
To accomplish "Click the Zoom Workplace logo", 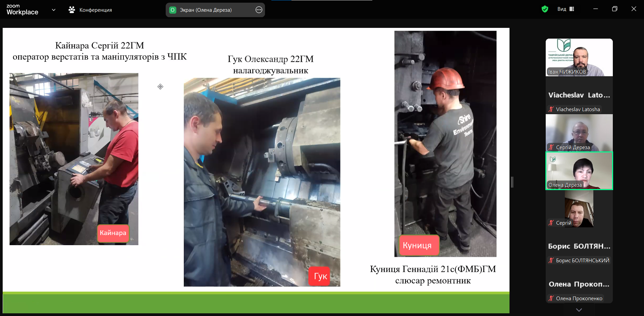I will (x=22, y=10).
